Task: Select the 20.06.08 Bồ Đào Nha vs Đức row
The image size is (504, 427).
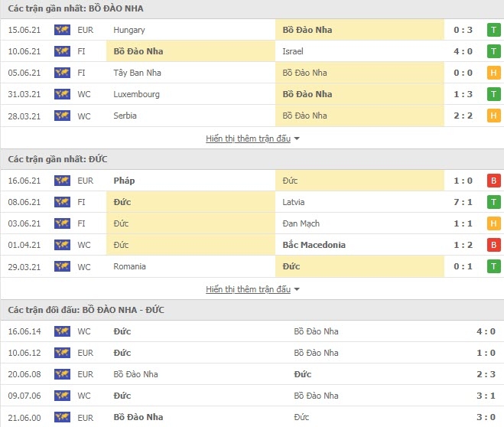Action: pos(252,374)
